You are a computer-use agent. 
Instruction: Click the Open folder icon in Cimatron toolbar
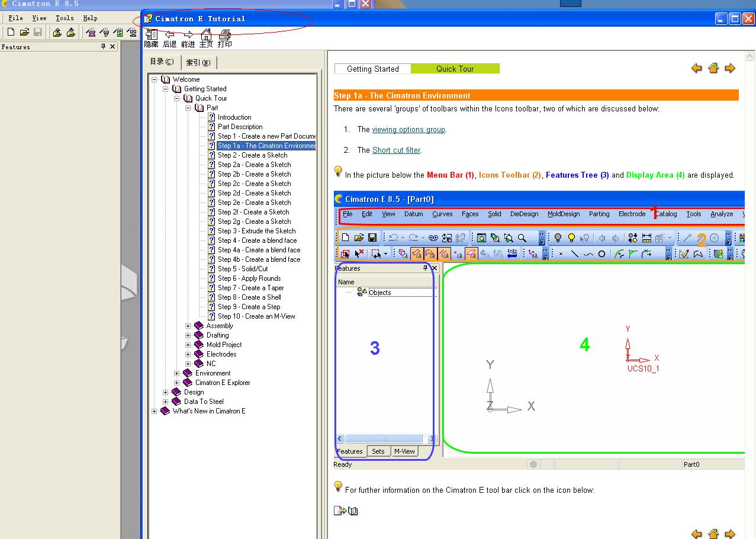point(24,32)
